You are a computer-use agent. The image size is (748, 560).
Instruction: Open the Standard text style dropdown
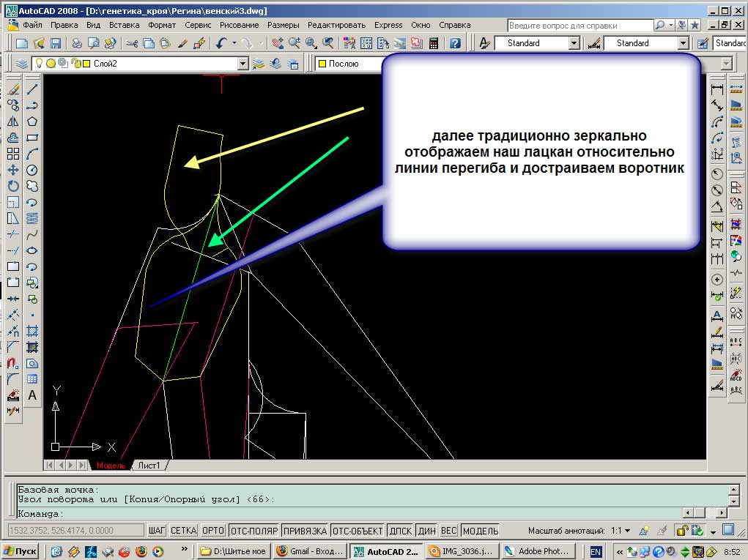tap(574, 43)
